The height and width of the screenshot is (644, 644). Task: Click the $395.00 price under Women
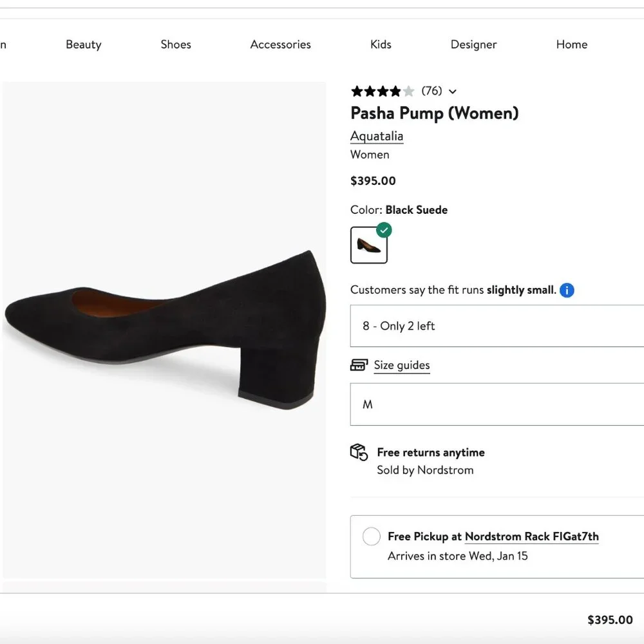pos(373,181)
